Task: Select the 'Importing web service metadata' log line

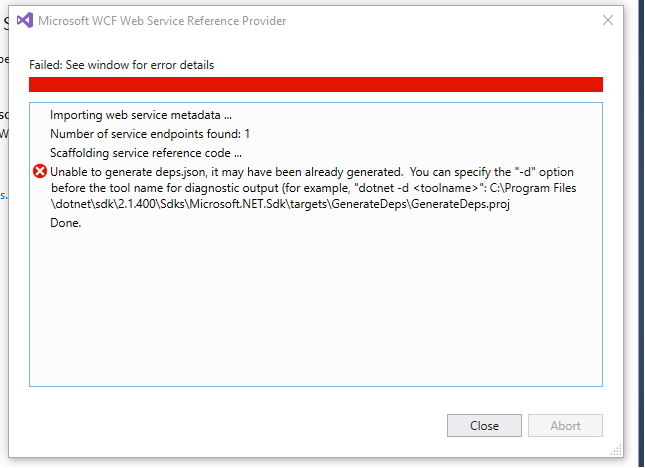Action: pyautogui.click(x=141, y=115)
